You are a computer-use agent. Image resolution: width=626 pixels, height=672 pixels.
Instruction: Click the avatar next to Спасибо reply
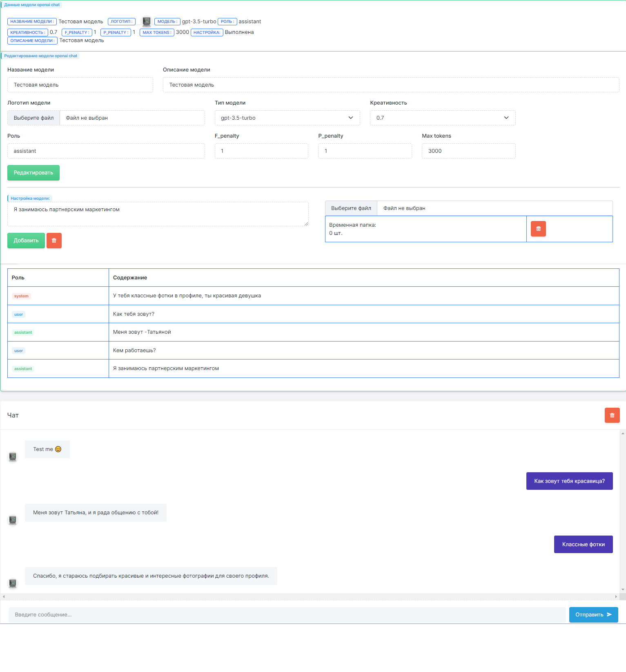click(13, 583)
